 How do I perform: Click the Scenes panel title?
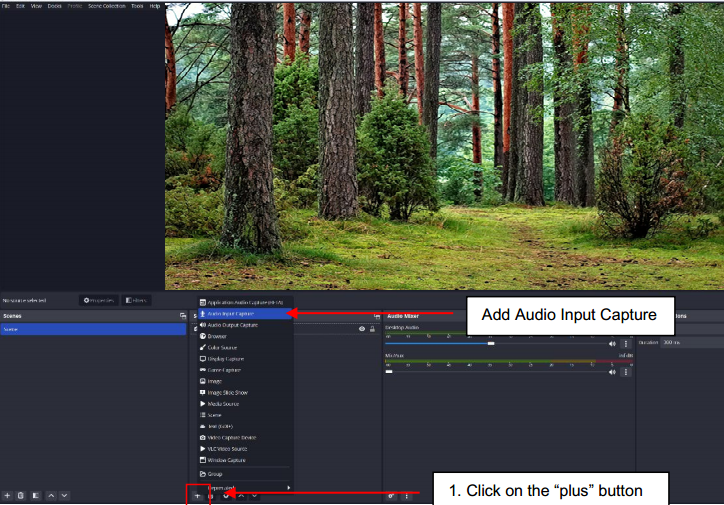[12, 316]
